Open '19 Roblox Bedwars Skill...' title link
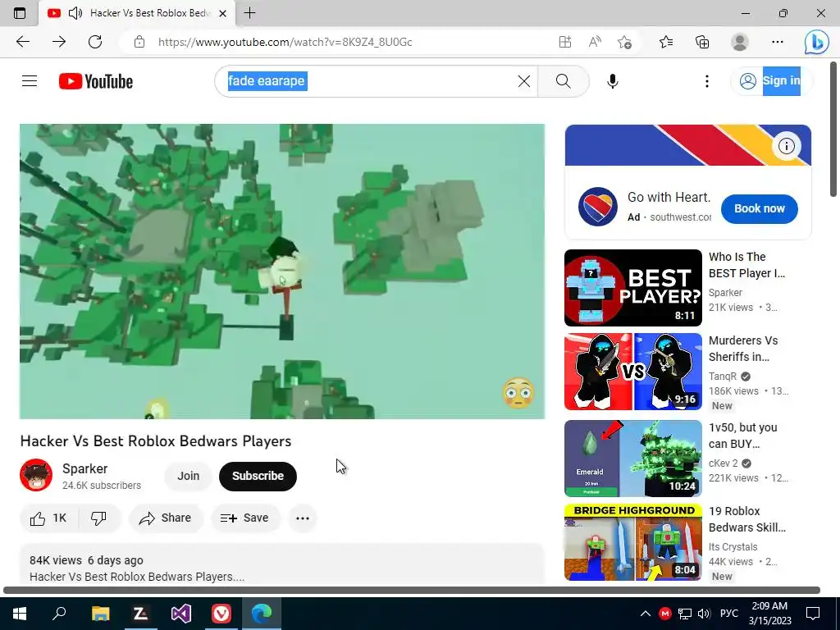 coord(746,519)
